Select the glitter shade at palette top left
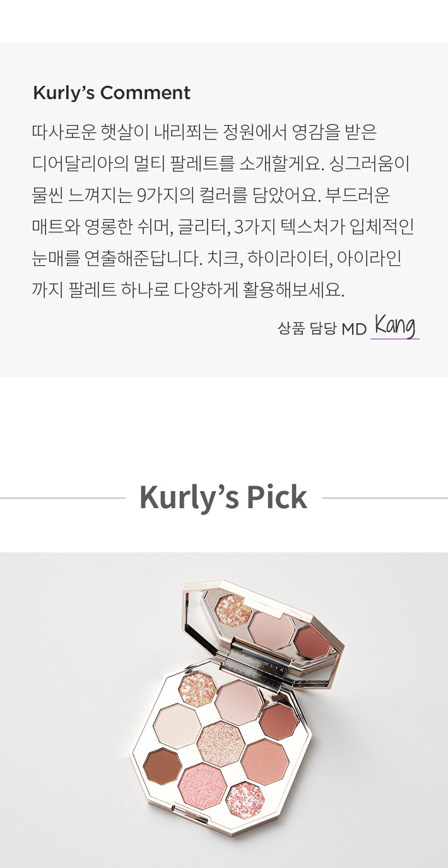 197,689
